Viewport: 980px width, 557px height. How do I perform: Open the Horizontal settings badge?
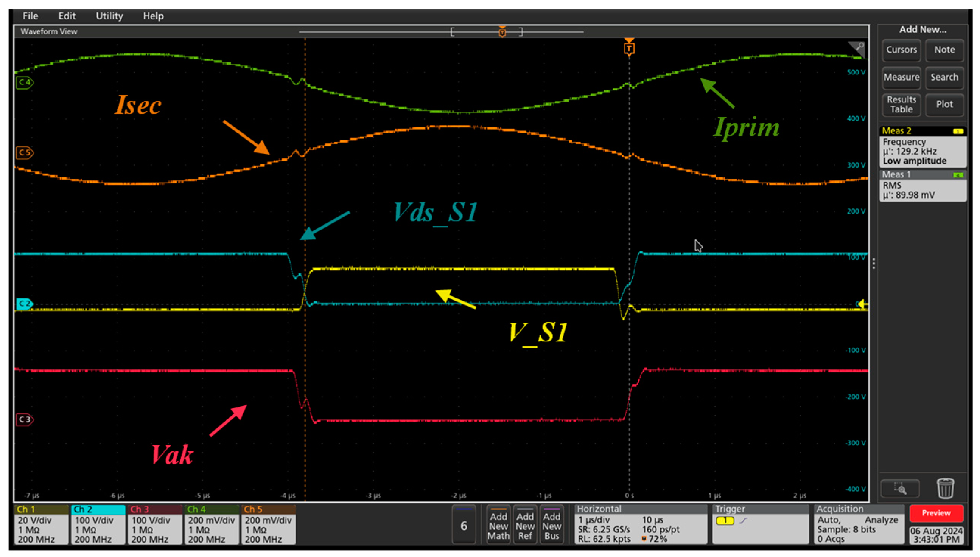(641, 524)
